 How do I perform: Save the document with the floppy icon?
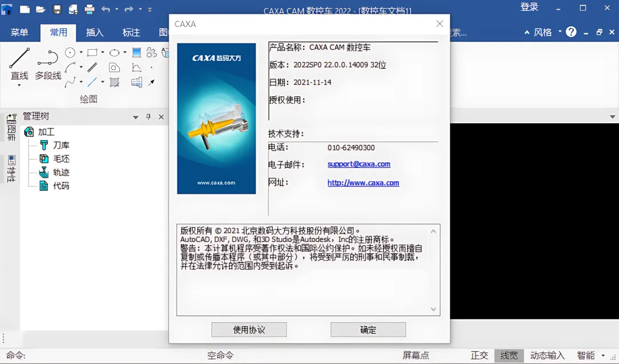(x=57, y=9)
